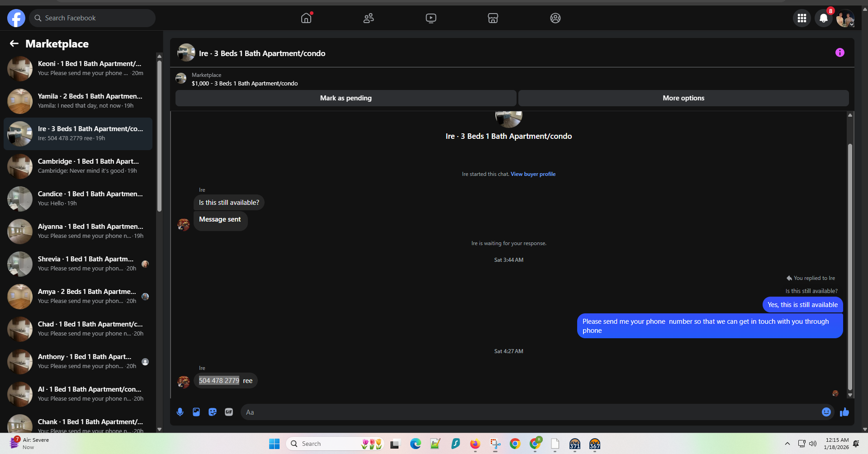This screenshot has height=454, width=868.
Task: Click the 'Is this still available?' message
Action: (229, 203)
